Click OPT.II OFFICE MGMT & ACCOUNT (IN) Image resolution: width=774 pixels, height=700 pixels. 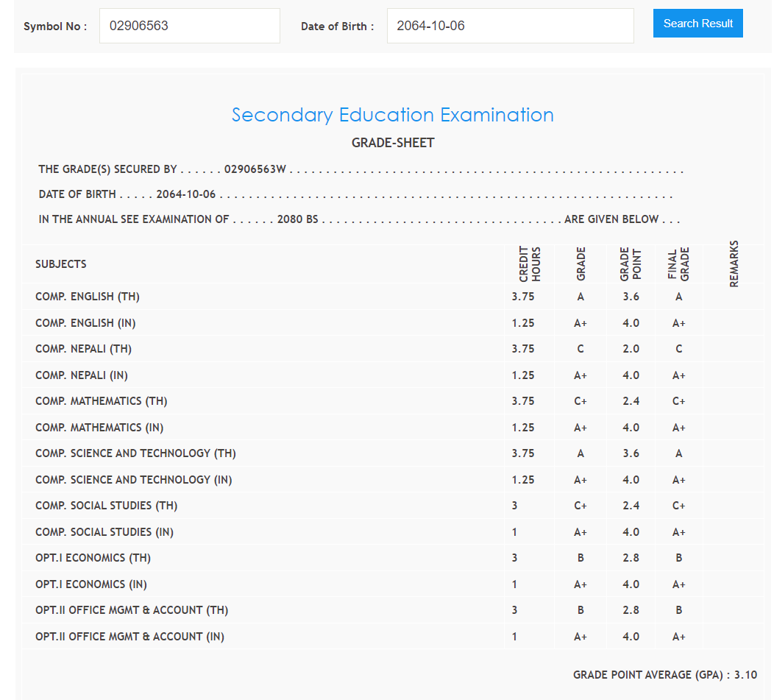click(x=129, y=637)
